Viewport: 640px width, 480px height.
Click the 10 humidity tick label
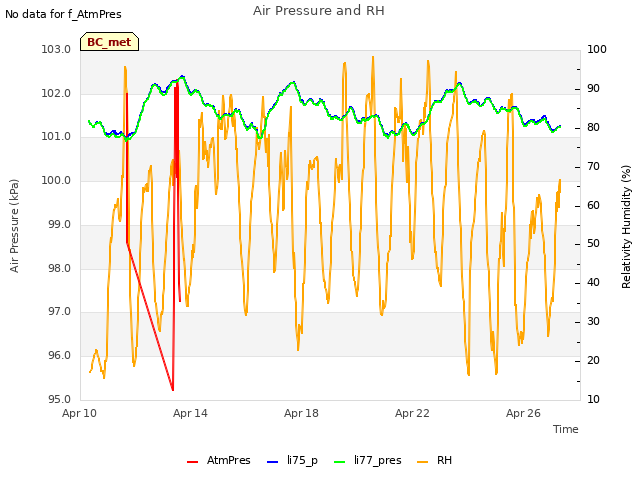click(x=593, y=400)
